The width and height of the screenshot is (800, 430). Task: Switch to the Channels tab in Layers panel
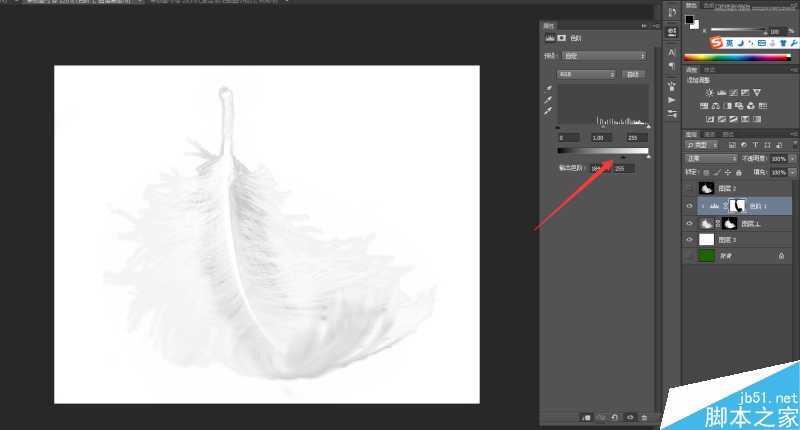[710, 133]
